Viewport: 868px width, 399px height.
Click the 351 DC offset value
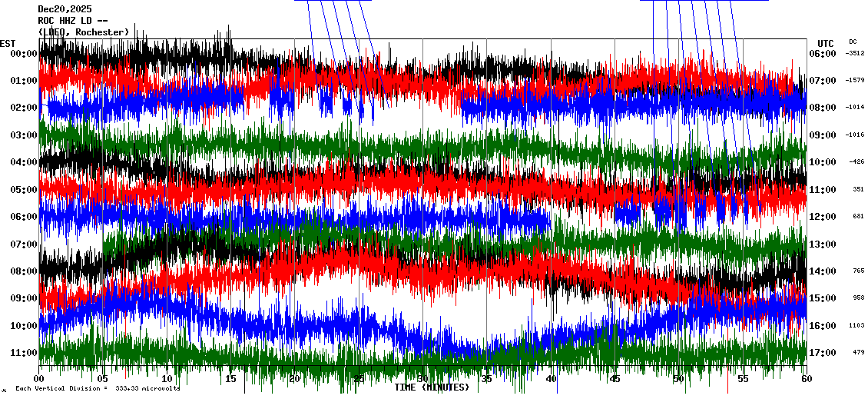858,189
